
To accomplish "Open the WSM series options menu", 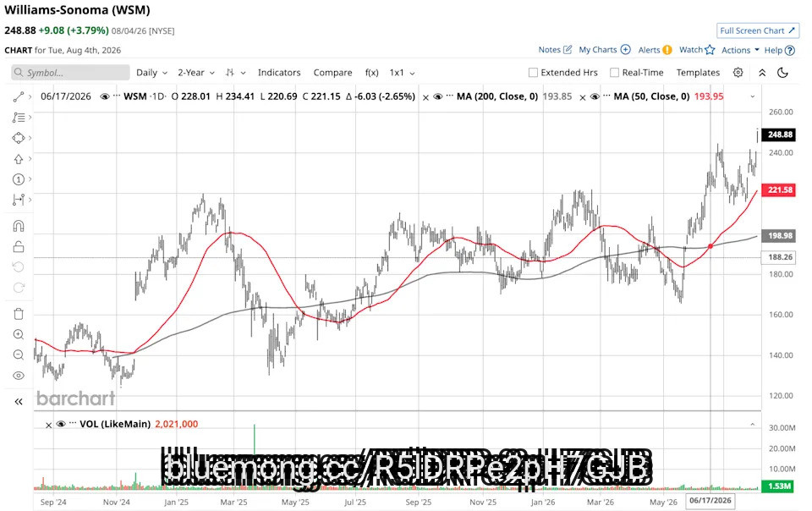I will tap(117, 96).
